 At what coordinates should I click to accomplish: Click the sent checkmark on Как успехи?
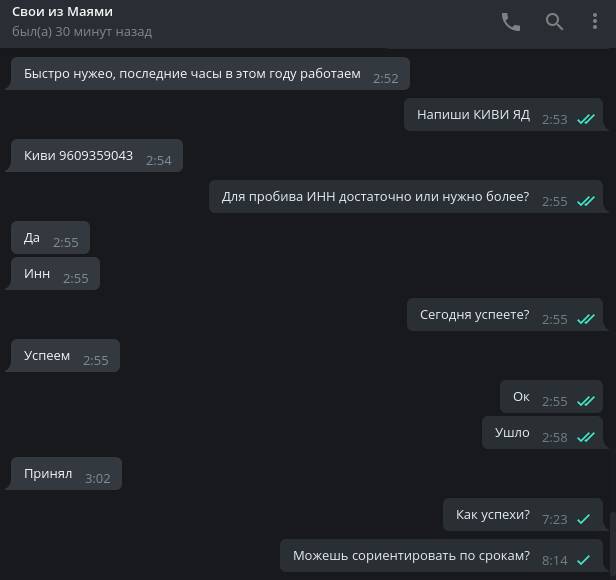(x=584, y=519)
